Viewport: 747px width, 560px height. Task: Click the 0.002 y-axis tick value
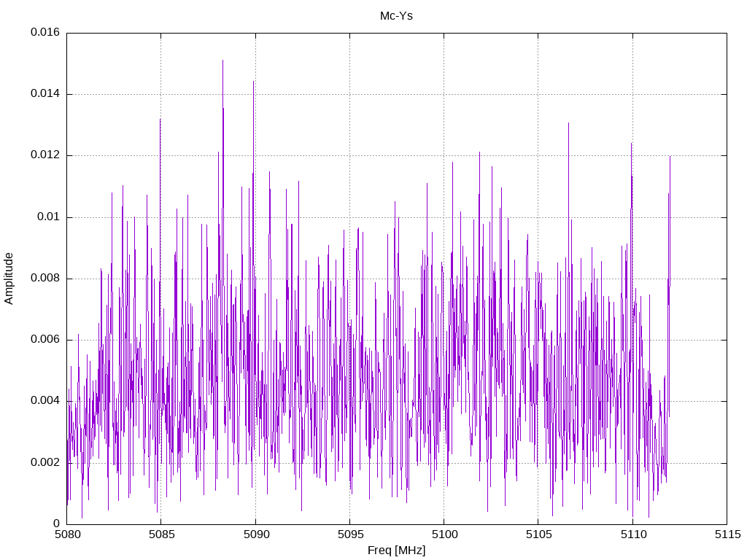point(45,462)
